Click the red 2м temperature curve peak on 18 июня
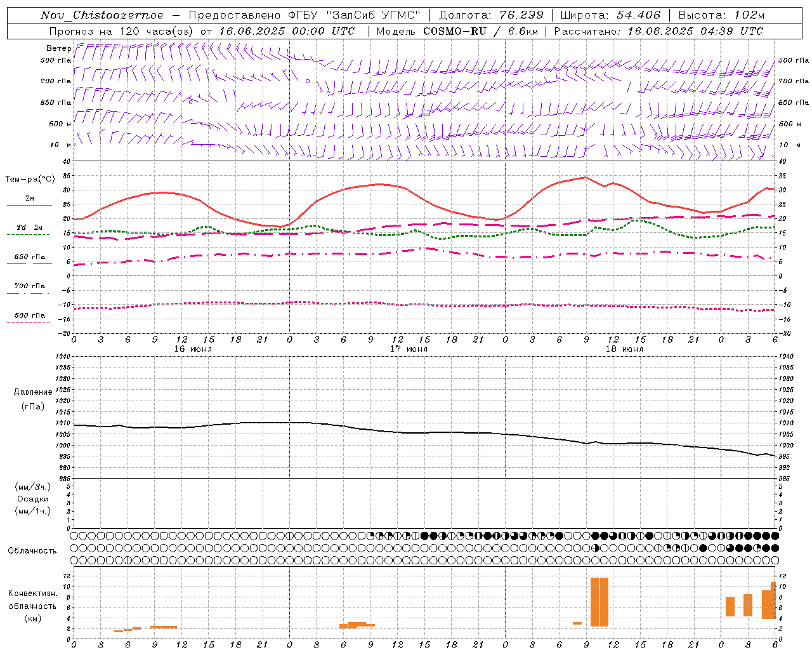 586,178
